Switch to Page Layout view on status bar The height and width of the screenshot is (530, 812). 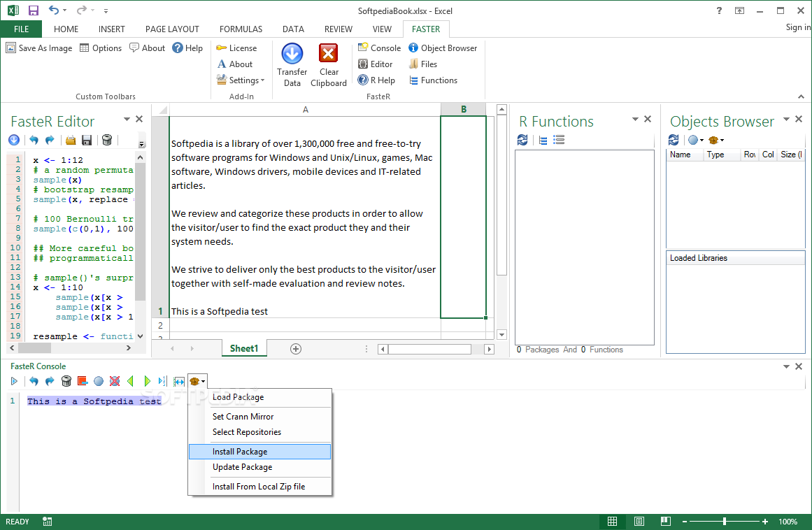coord(639,522)
